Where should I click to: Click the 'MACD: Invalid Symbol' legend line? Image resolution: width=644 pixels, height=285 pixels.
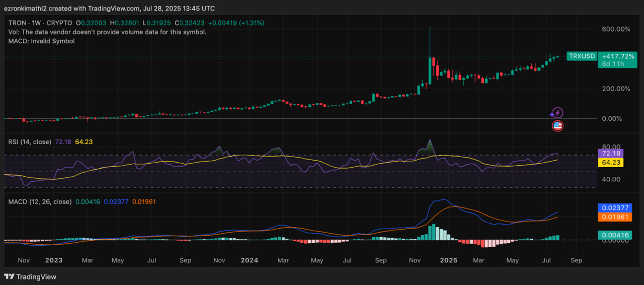tap(41, 41)
